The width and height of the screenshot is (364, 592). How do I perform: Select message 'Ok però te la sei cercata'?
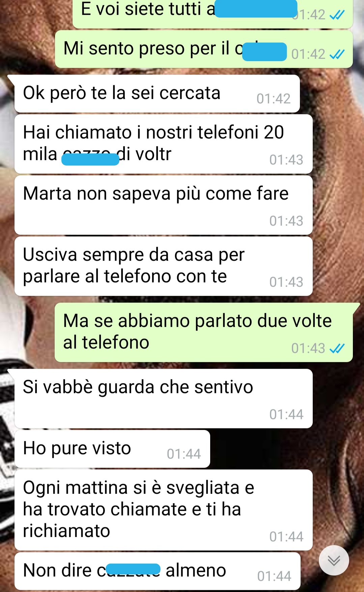[157, 94]
